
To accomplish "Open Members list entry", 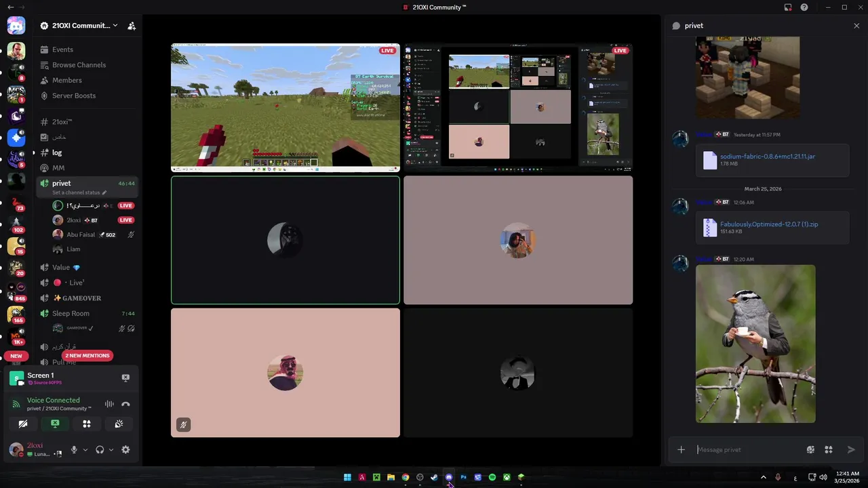I will tap(87, 81).
